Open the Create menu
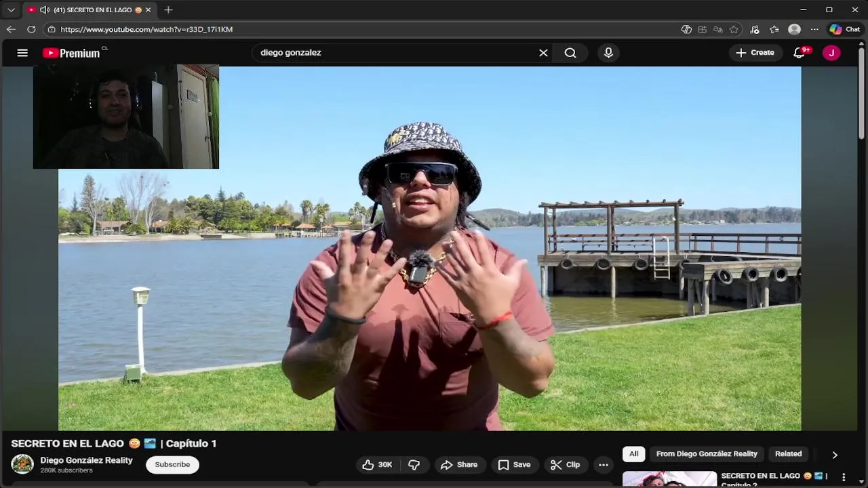Screen dimensions: 868x488 click(755, 52)
